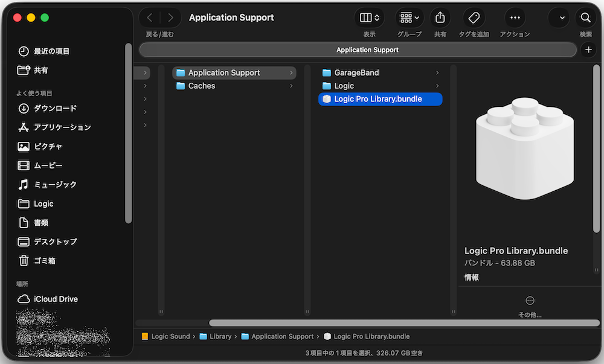Open the 表示 (view options) toolbar icon
Image resolution: width=604 pixels, height=364 pixels.
tap(369, 18)
